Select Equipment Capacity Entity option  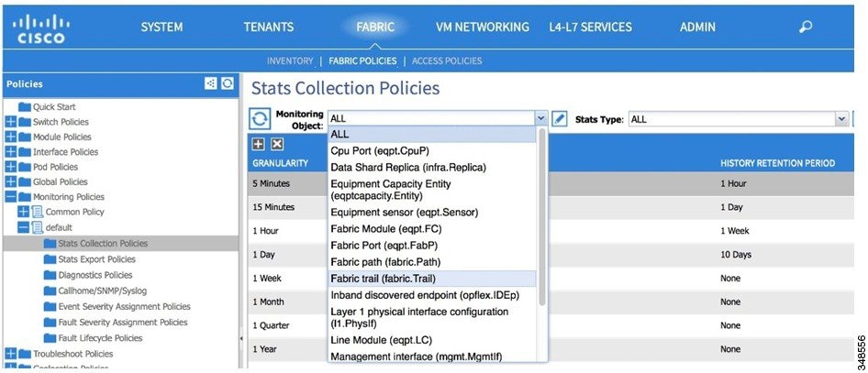[x=432, y=190]
